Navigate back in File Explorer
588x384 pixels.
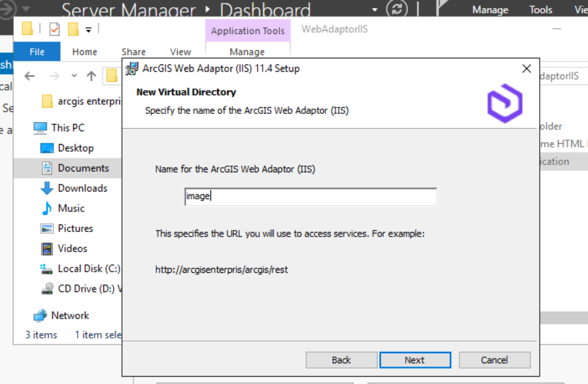click(x=29, y=76)
